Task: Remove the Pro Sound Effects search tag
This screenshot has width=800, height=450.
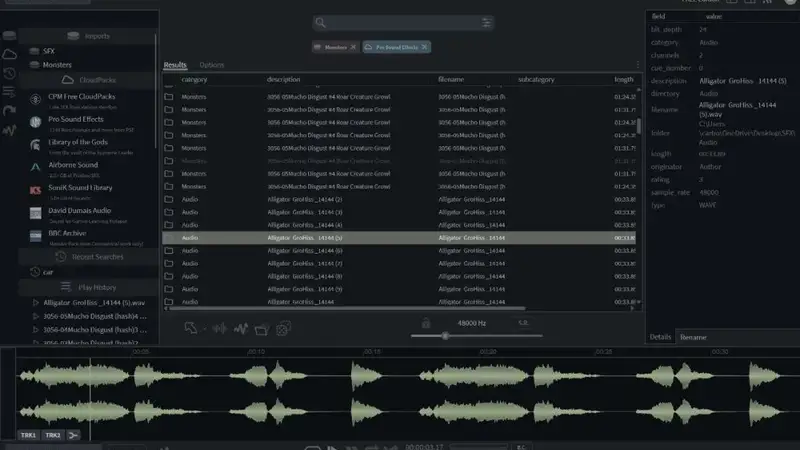Action: point(424,47)
